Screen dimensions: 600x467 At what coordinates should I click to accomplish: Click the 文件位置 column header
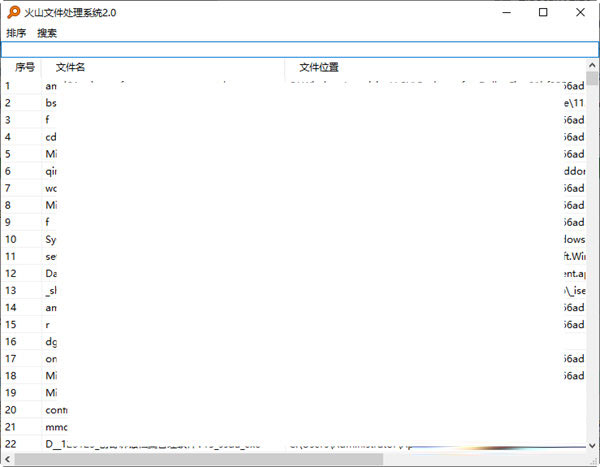(319, 67)
